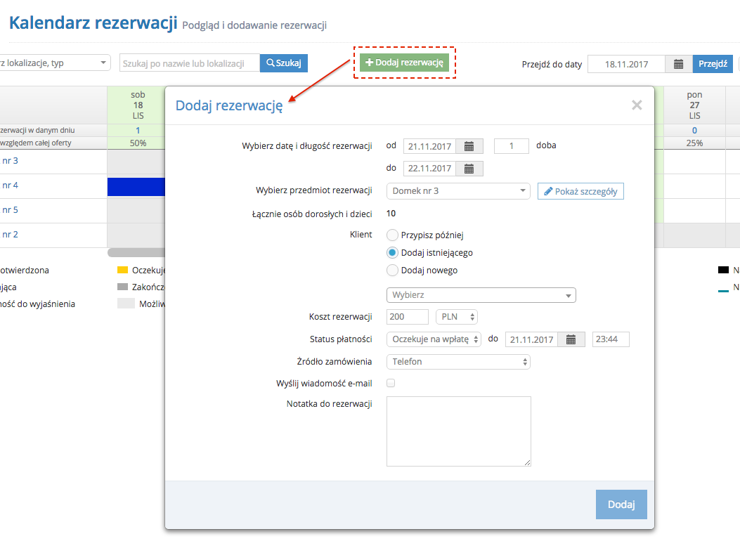Expand the 'Domek nr 3' reservation item dropdown
Screen dimensions: 740x560
[x=458, y=191]
